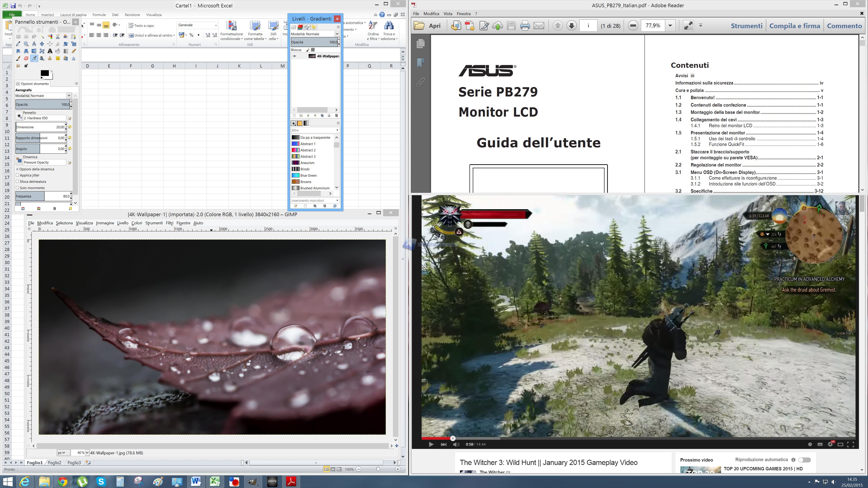The width and height of the screenshot is (868, 488).
Task: Click the Compila e firma button
Action: pyautogui.click(x=795, y=26)
